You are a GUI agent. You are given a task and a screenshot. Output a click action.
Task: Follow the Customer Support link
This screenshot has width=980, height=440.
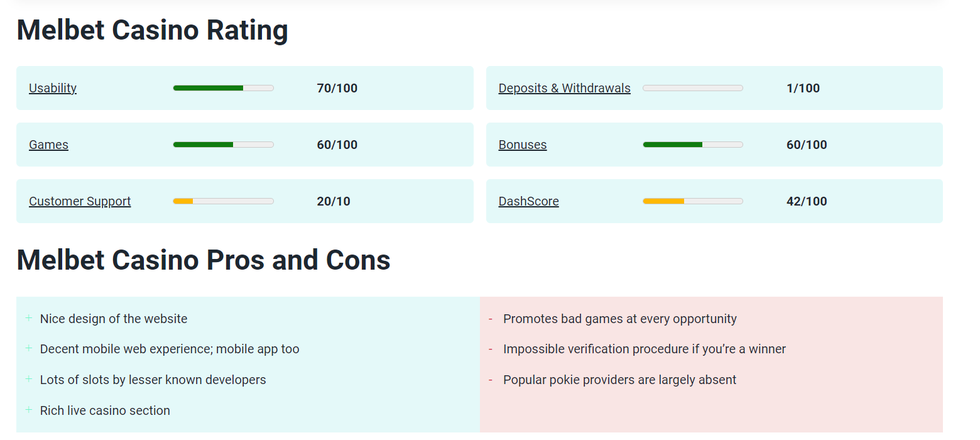click(80, 201)
